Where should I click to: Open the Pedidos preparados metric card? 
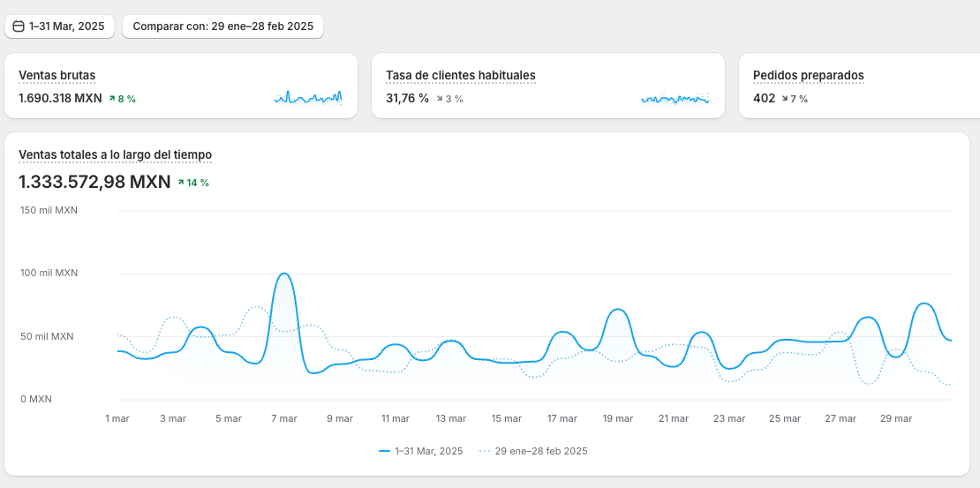(x=808, y=76)
